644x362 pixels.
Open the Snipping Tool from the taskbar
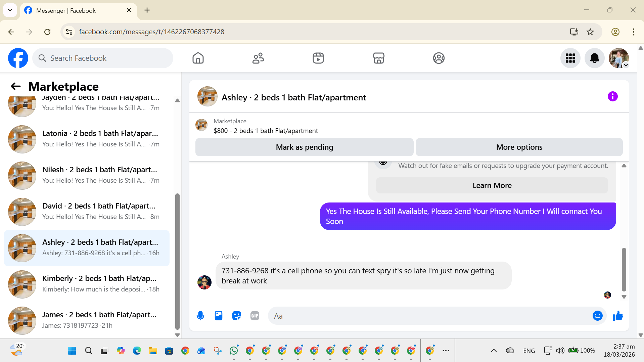[218, 351]
